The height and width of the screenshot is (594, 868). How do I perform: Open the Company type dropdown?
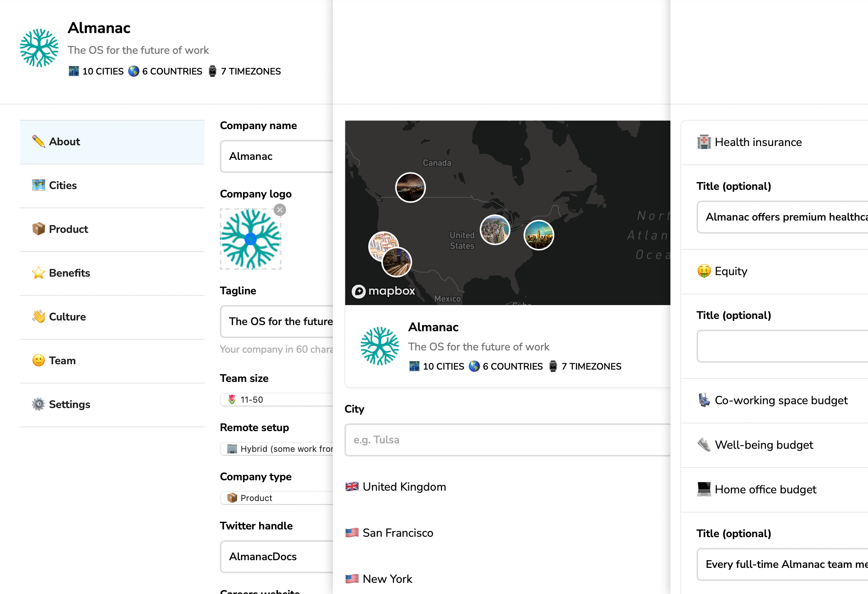(277, 498)
